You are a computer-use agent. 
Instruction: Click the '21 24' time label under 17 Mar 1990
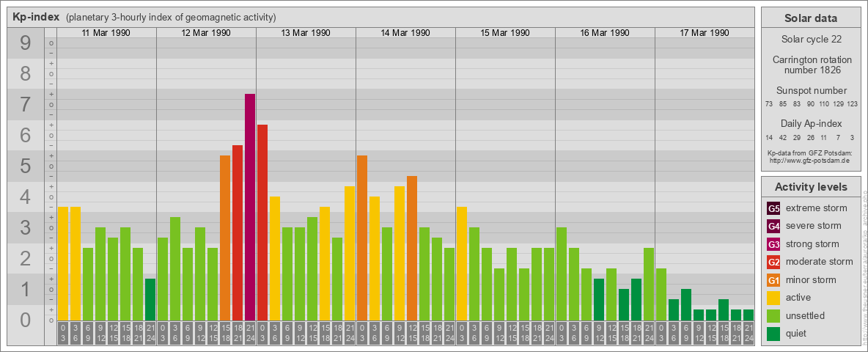748,333
